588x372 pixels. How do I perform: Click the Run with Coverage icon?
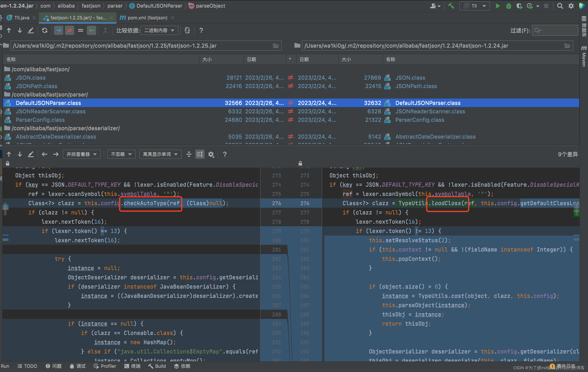519,6
